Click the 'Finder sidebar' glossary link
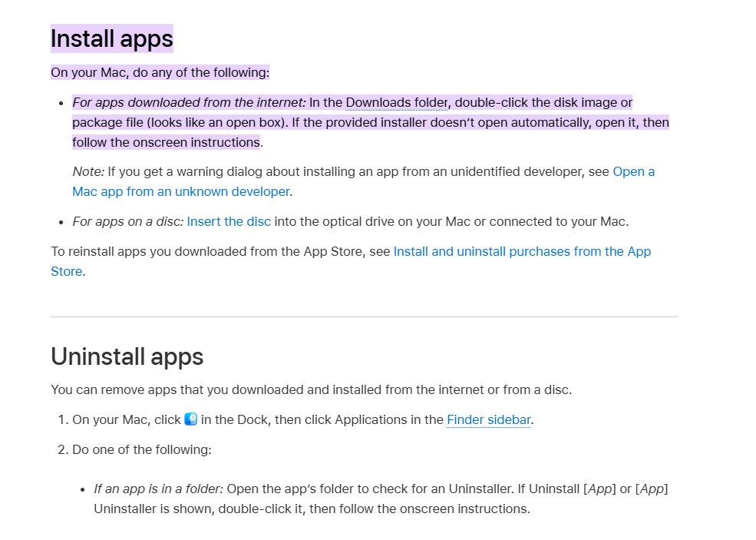The image size is (756, 540). [488, 420]
